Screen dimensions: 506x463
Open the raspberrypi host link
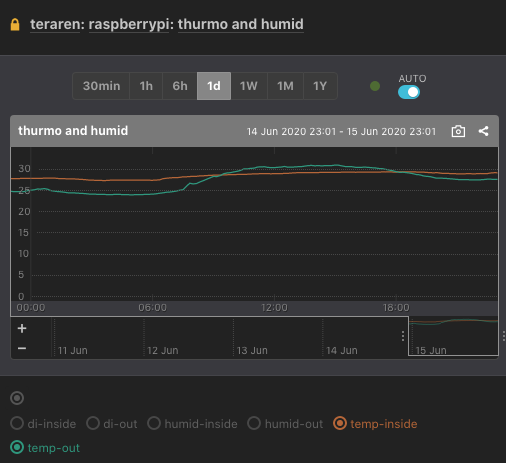click(129, 24)
